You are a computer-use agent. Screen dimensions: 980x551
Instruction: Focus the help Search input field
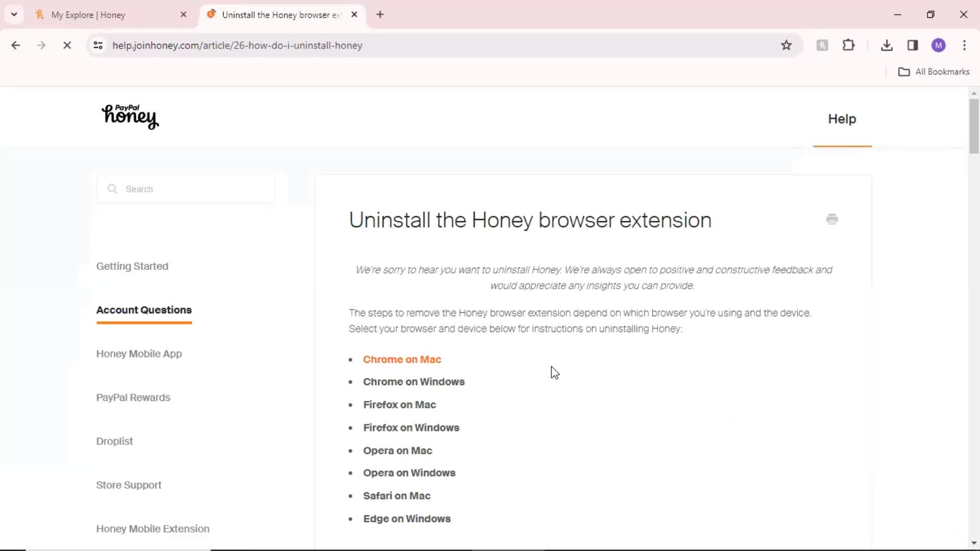pyautogui.click(x=186, y=189)
